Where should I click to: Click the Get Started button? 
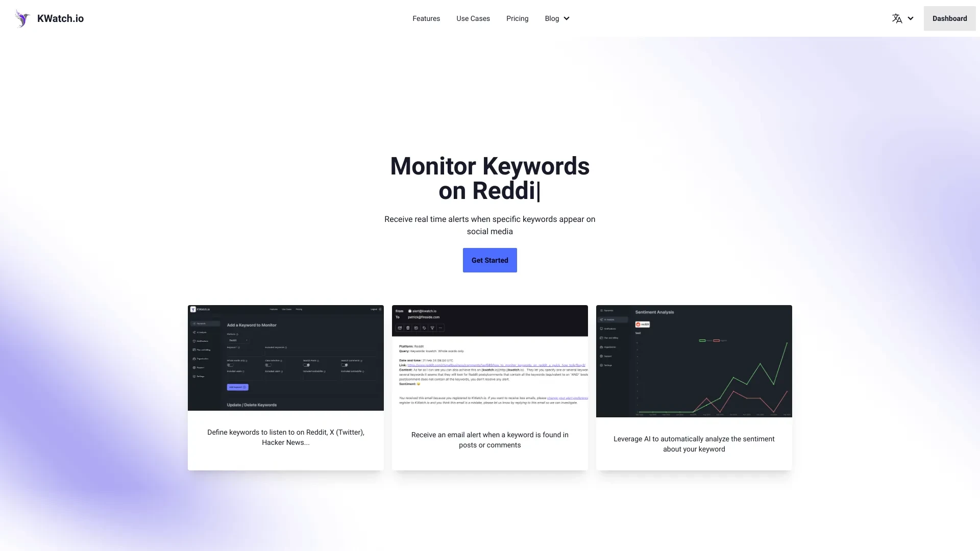pyautogui.click(x=490, y=260)
